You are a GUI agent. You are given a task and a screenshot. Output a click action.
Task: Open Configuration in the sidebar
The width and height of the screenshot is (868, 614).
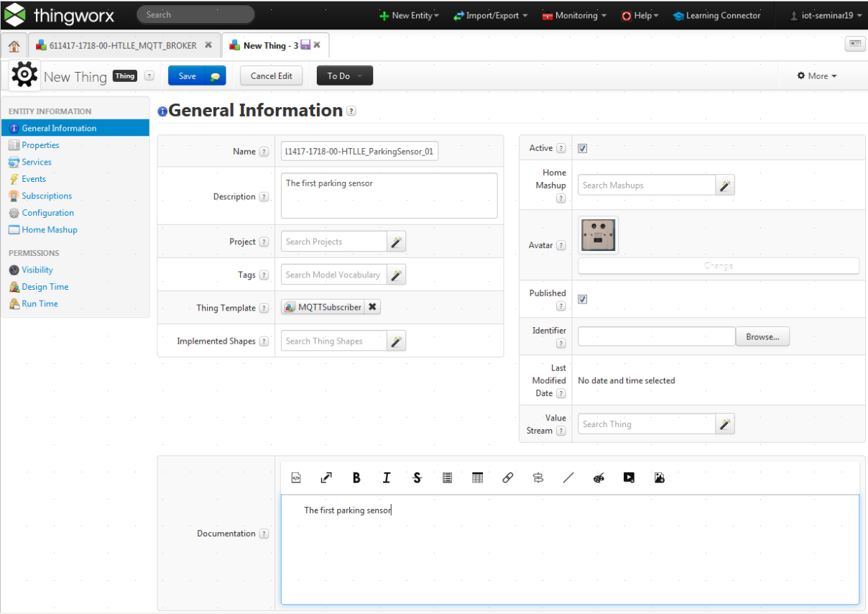pyautogui.click(x=47, y=213)
